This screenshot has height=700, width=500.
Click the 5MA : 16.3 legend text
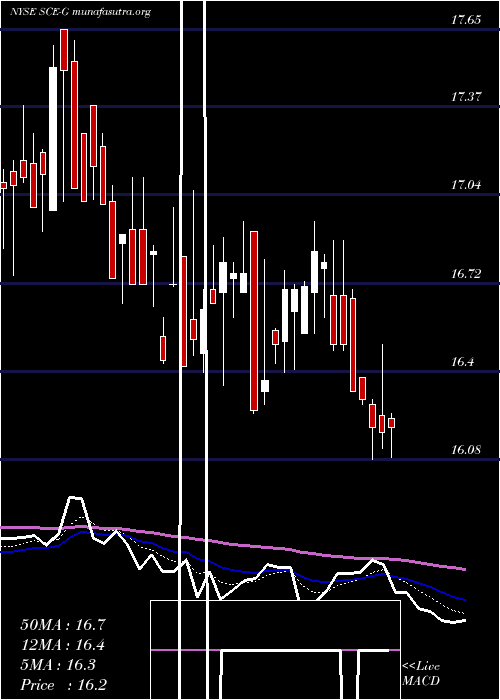point(58,665)
